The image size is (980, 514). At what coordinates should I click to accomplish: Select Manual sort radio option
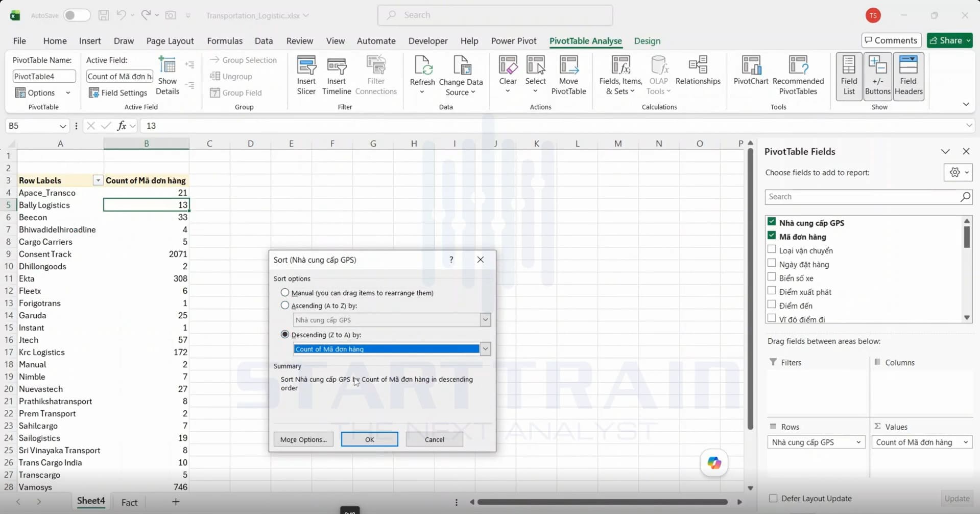285,293
